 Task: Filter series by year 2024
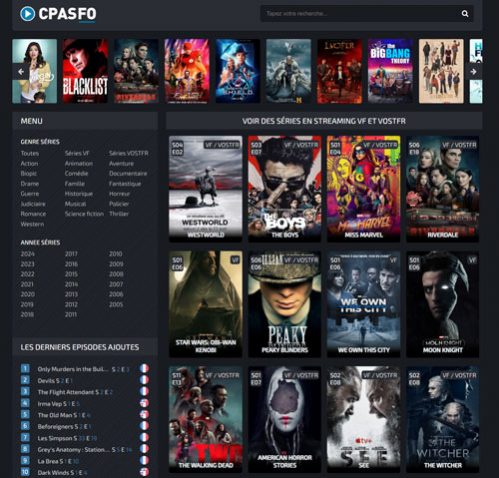(x=28, y=254)
